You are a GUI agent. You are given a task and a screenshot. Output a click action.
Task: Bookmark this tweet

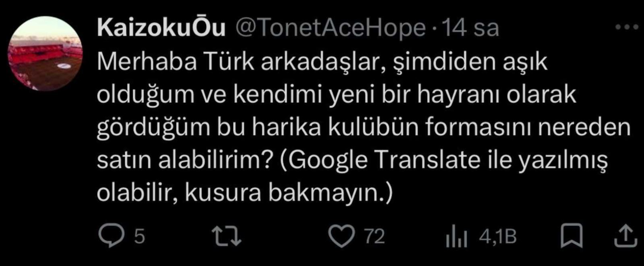tap(572, 237)
